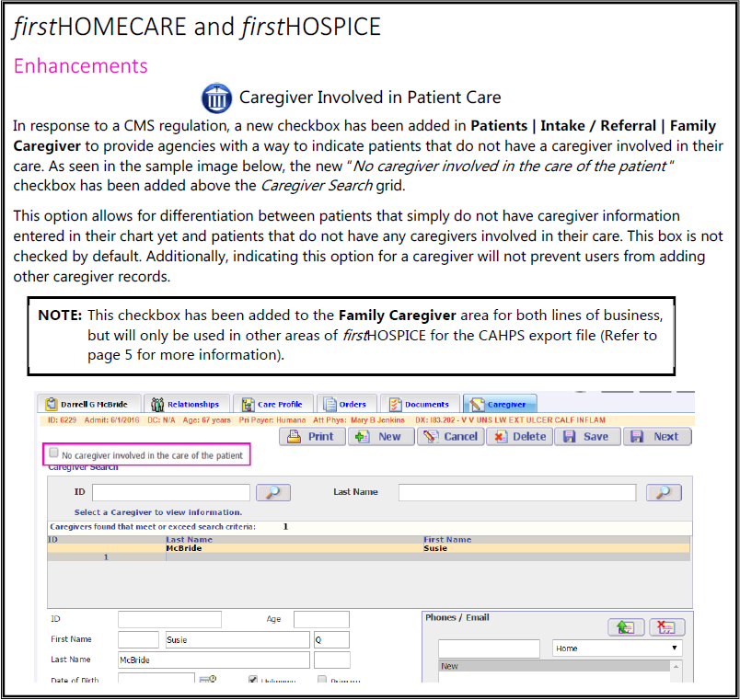
Task: Click the Last Name search magnifier button
Action: tap(664, 492)
